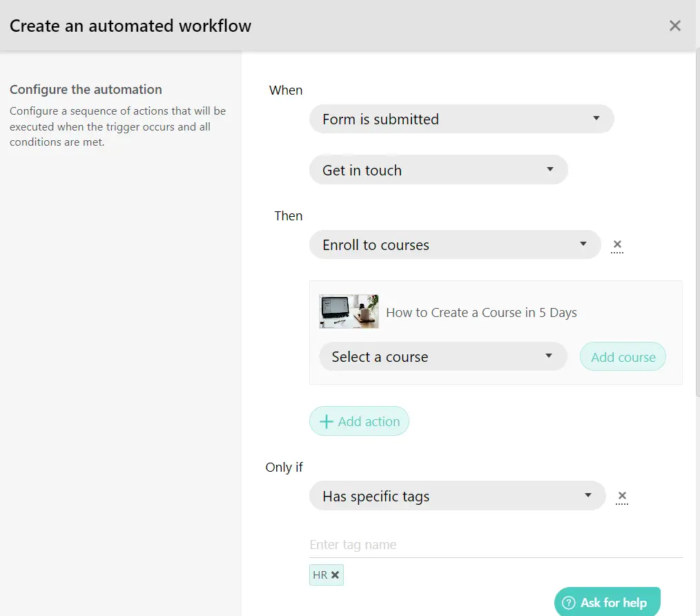Image resolution: width=700 pixels, height=616 pixels.
Task: Click the question mark help icon
Action: click(569, 603)
